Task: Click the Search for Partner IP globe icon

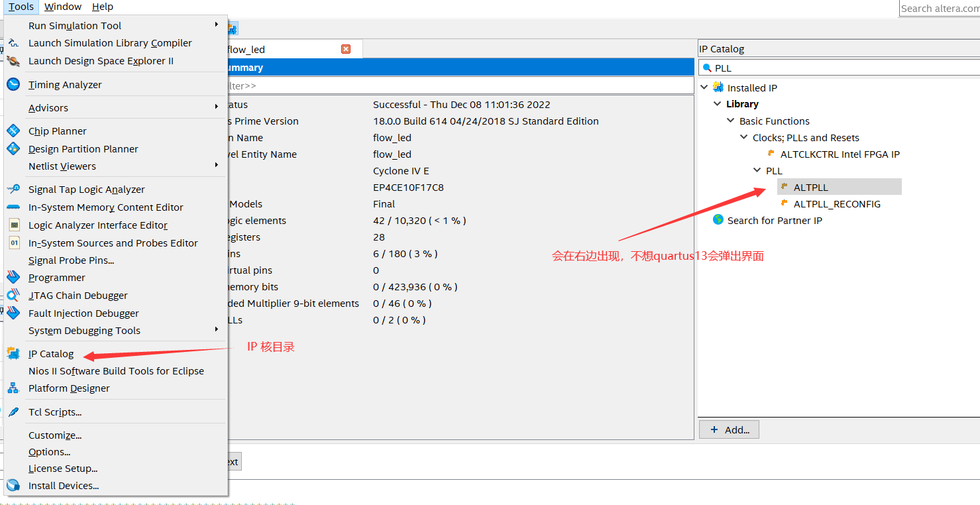Action: click(718, 219)
